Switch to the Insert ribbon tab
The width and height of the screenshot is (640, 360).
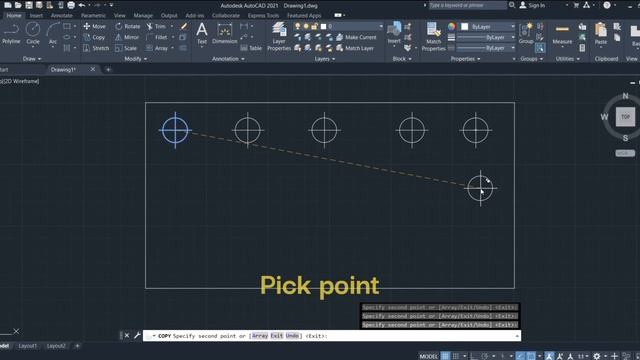pyautogui.click(x=36, y=16)
